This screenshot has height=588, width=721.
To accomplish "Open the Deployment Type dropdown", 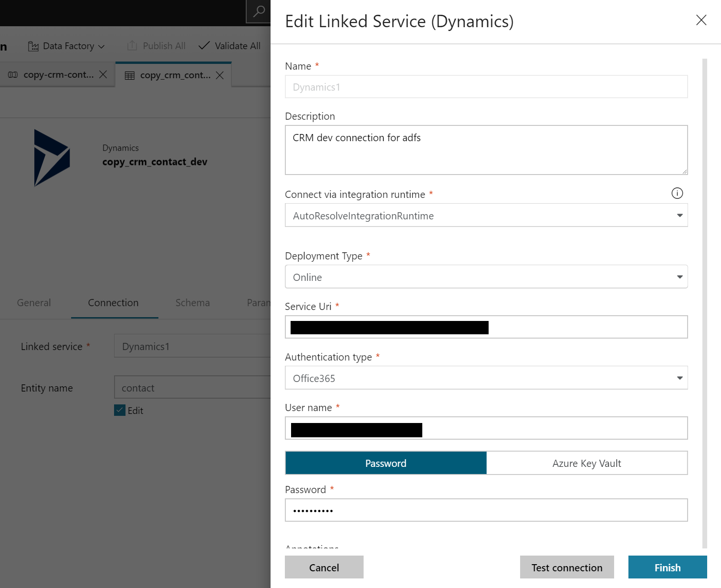I will [x=486, y=277].
